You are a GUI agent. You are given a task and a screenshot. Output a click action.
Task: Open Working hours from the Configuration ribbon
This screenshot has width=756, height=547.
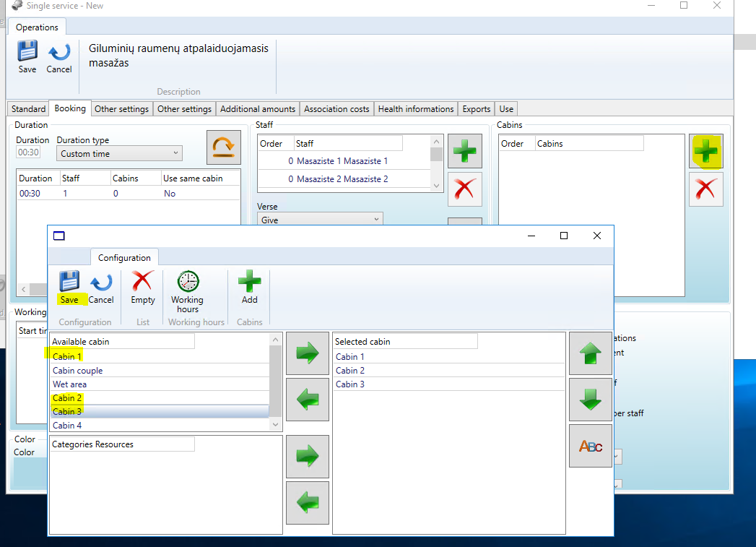tap(188, 292)
